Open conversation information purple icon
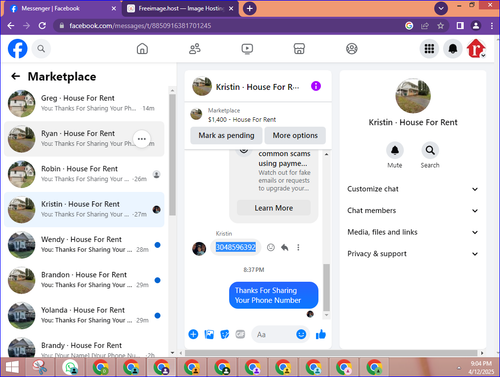Viewport: 500px width, 377px height. [316, 86]
